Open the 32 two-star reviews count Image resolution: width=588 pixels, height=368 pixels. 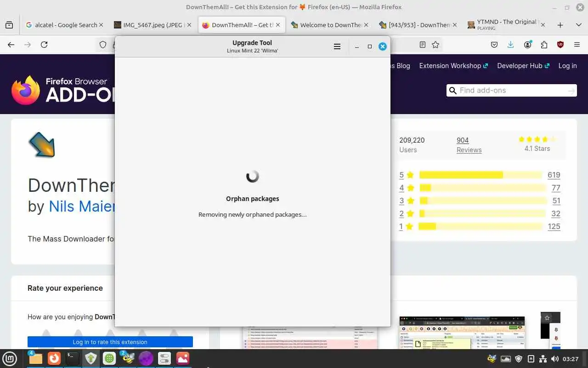pyautogui.click(x=556, y=213)
